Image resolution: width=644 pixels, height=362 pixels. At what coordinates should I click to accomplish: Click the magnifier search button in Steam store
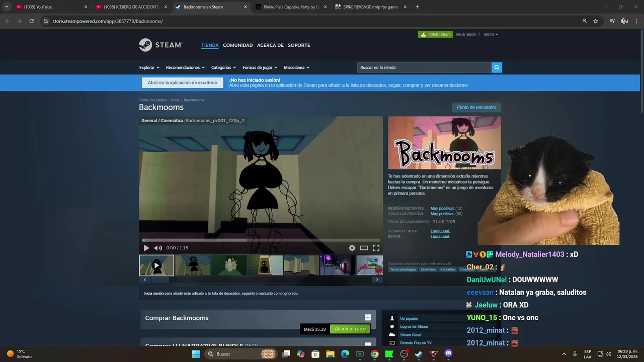click(x=497, y=67)
